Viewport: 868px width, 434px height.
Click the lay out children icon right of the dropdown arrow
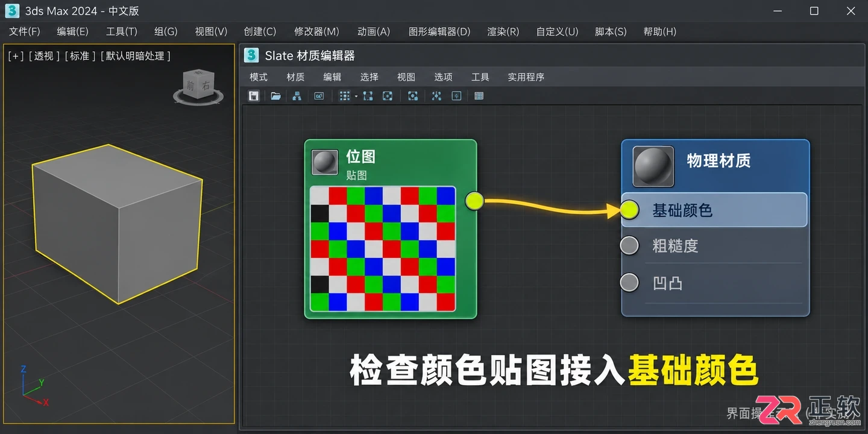tap(368, 96)
